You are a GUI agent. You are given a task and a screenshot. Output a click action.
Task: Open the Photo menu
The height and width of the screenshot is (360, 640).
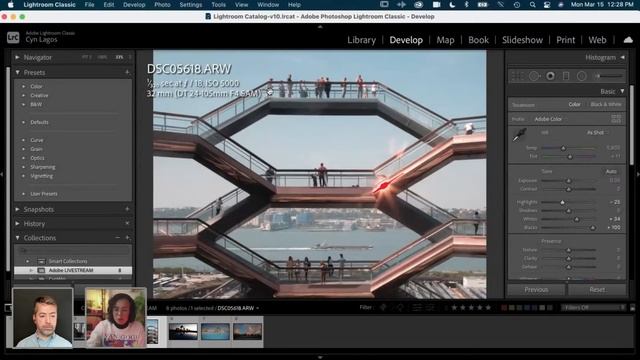pyautogui.click(x=162, y=5)
